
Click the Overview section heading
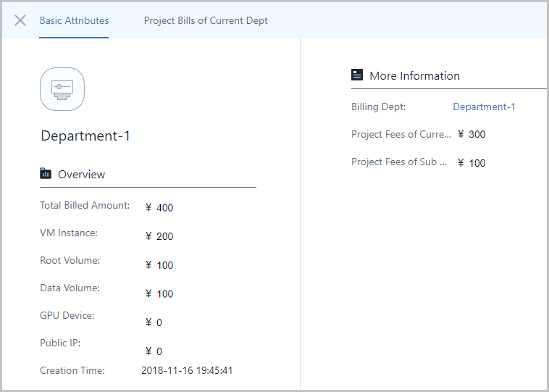click(x=81, y=175)
